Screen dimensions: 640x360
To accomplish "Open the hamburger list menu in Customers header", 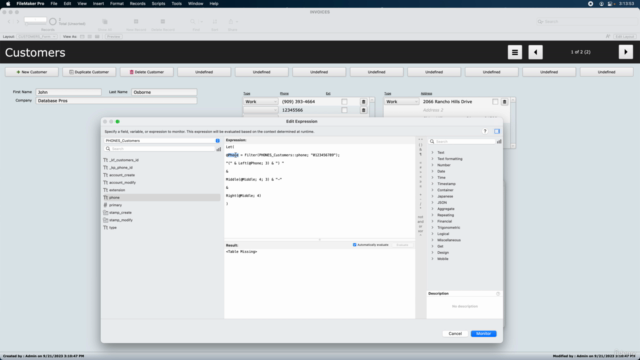I will click(x=515, y=52).
